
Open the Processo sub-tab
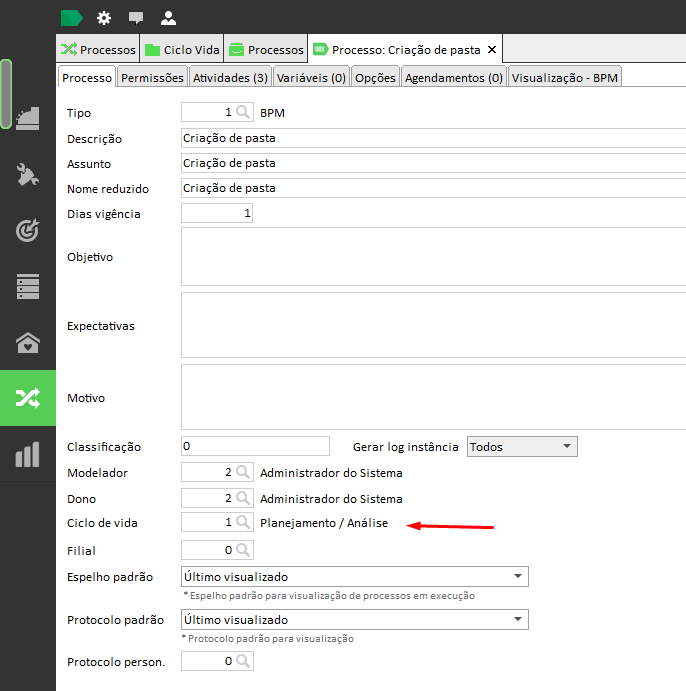(87, 78)
